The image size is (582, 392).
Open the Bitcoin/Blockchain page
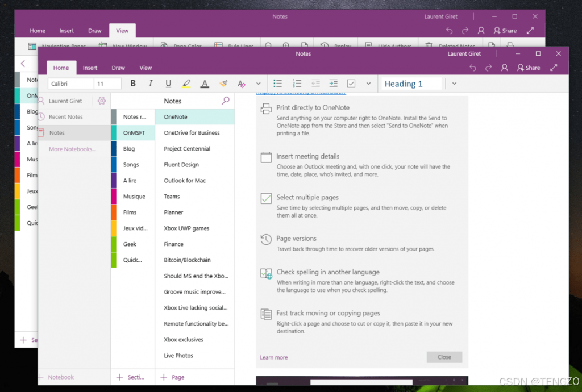195,260
